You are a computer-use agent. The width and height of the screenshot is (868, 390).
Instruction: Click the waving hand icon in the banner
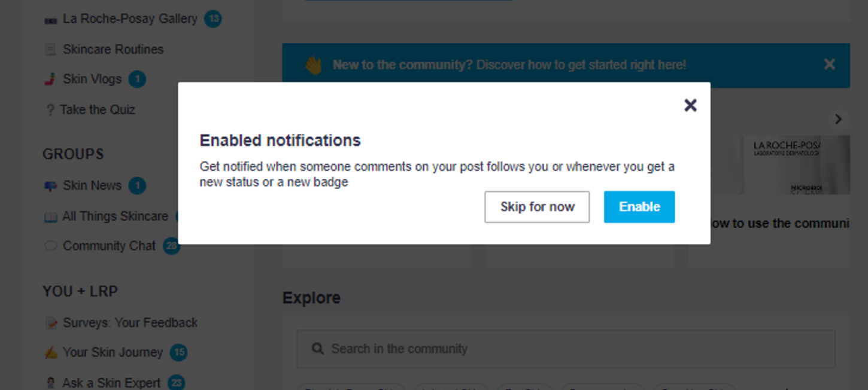point(314,65)
